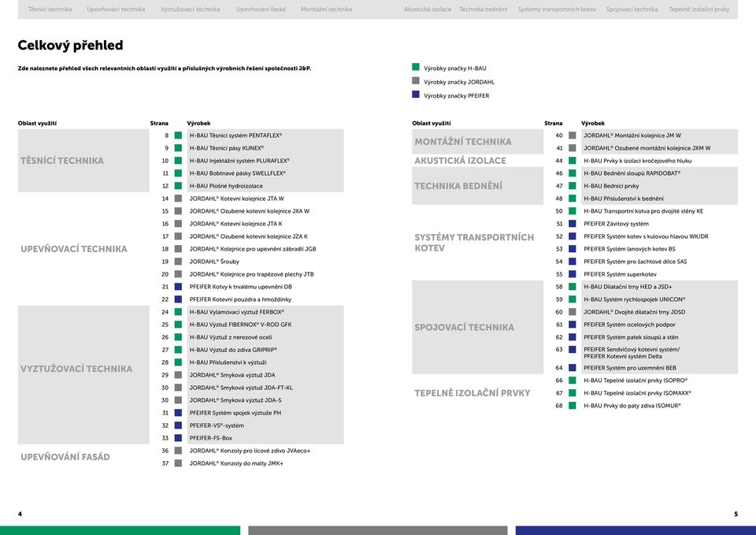Click the green H-BAU legend swatch
Image resolution: width=756 pixels, height=535 pixels.
point(416,67)
